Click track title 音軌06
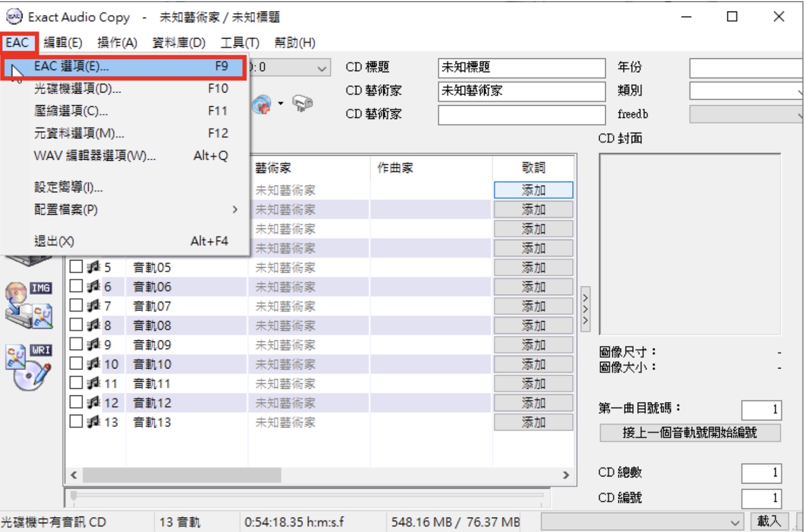Viewport: 804px width, 532px height. pyautogui.click(x=152, y=287)
